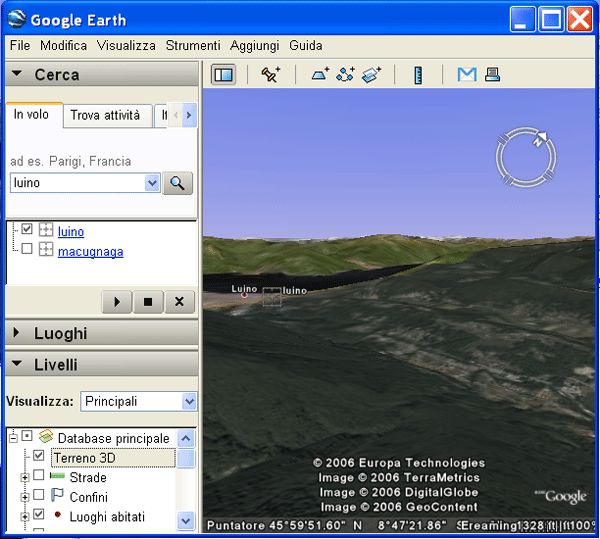The height and width of the screenshot is (539, 600).
Task: Collapse the Cerca panel
Action: point(17,73)
